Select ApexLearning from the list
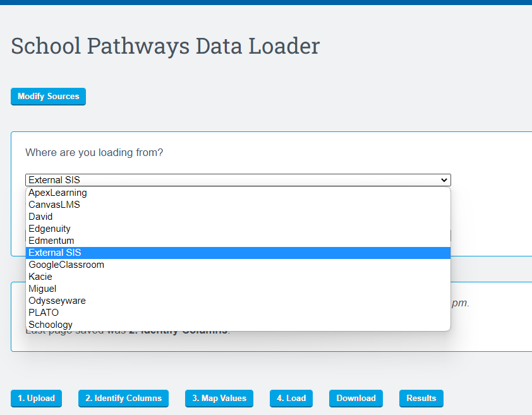This screenshot has height=415, width=532. [57, 193]
